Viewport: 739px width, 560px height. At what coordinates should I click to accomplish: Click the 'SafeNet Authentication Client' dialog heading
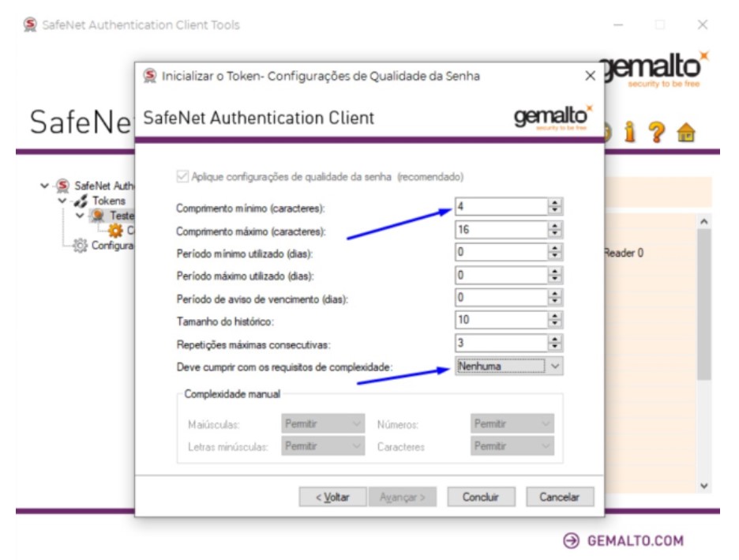259,118
